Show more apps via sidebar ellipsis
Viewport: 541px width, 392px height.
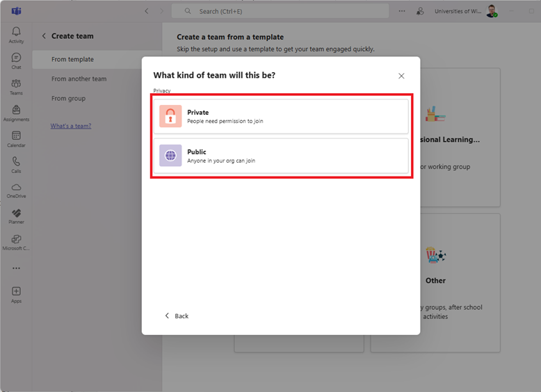(x=16, y=268)
